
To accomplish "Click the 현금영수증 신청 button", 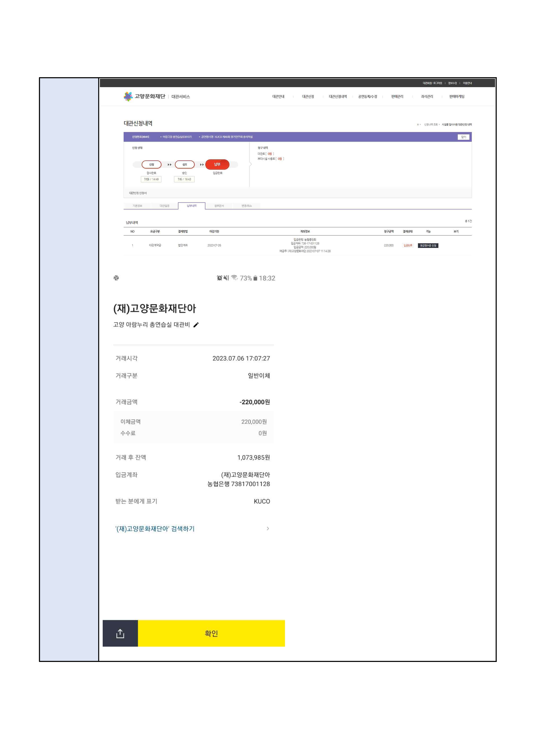I will [428, 245].
